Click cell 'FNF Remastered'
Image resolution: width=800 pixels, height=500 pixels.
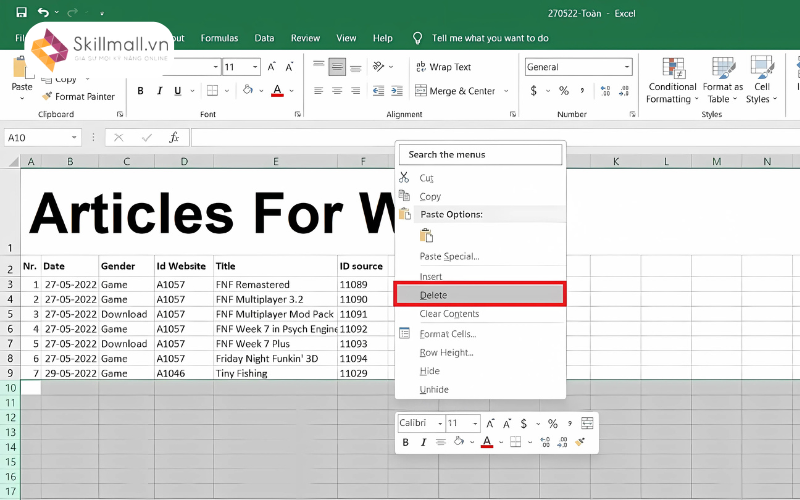(276, 285)
